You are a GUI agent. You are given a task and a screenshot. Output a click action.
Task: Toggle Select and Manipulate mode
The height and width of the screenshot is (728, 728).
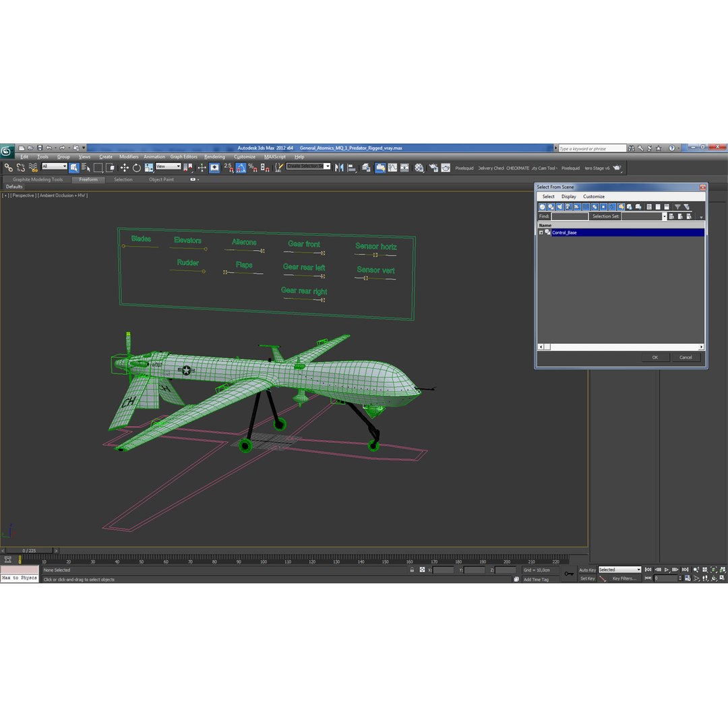click(202, 168)
